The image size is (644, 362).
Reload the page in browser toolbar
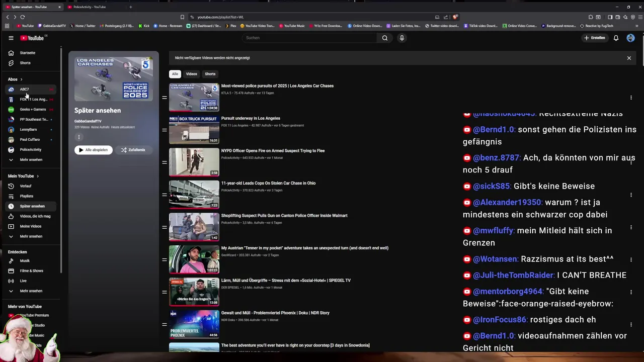[22, 17]
